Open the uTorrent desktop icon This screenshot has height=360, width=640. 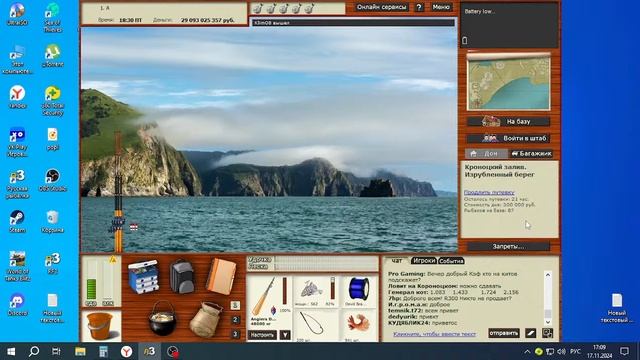coord(52,56)
